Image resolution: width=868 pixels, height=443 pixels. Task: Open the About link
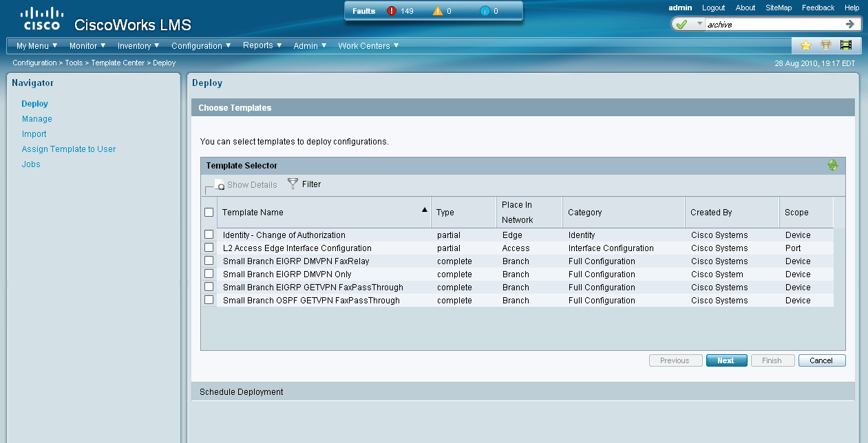coord(745,8)
